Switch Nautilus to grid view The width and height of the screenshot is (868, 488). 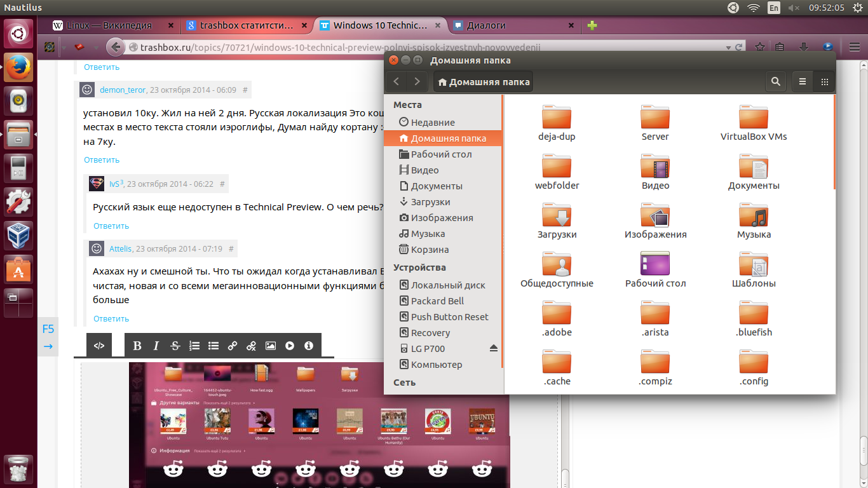pos(824,81)
